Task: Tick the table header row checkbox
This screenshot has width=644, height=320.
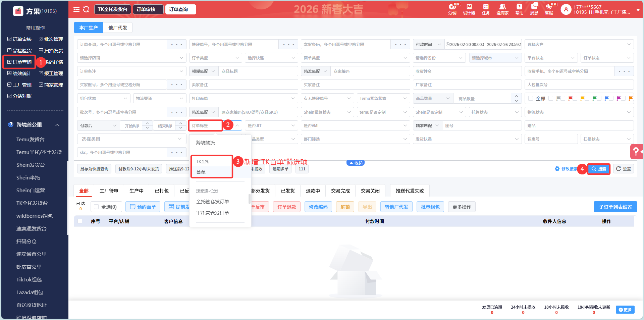Action: tap(80, 221)
